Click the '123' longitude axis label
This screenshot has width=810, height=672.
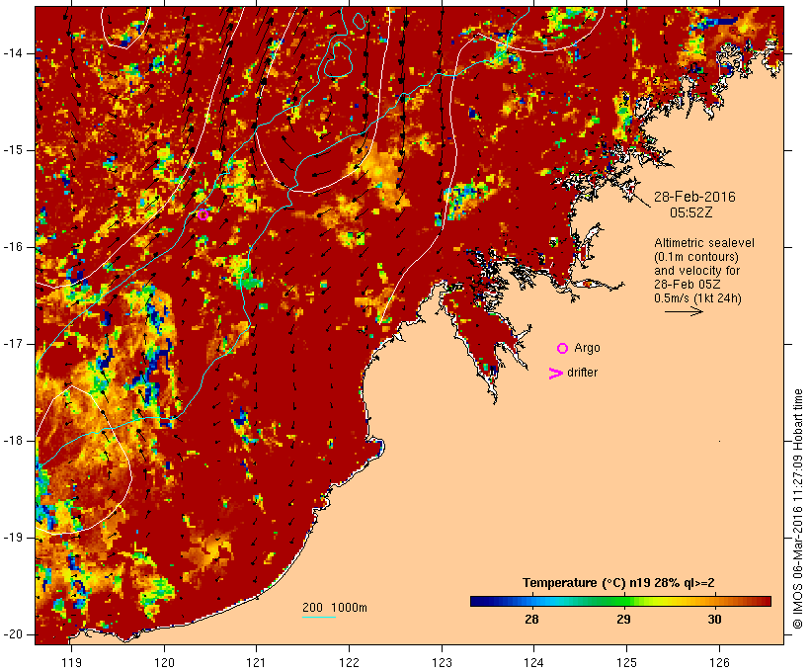(442, 662)
